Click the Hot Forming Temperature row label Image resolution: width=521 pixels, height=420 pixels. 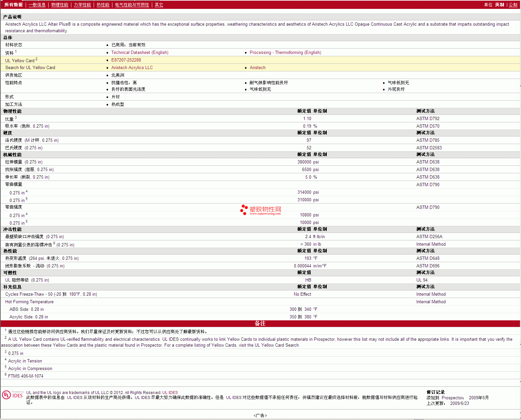29,302
